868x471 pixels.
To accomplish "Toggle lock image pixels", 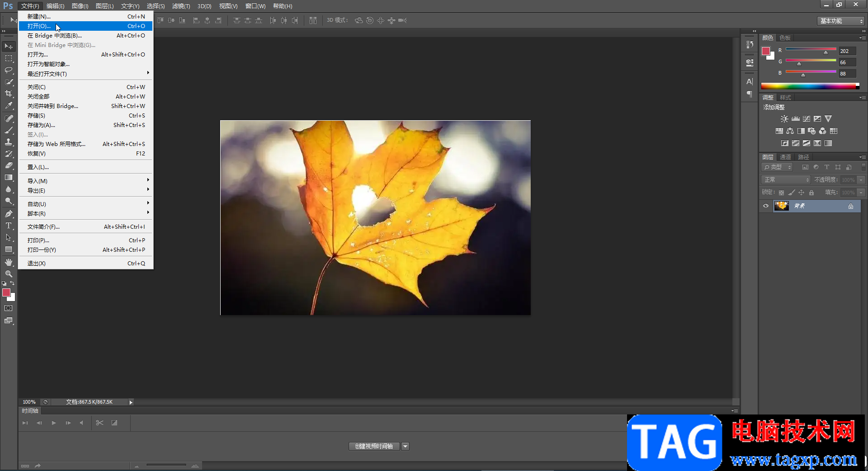I will pyautogui.click(x=791, y=193).
